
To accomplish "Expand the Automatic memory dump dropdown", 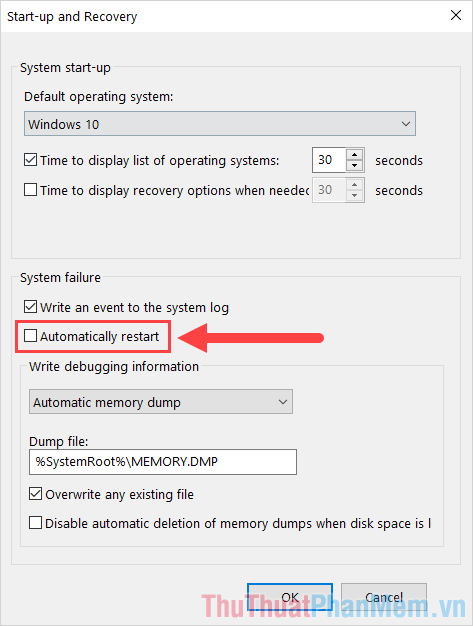I will [160, 402].
